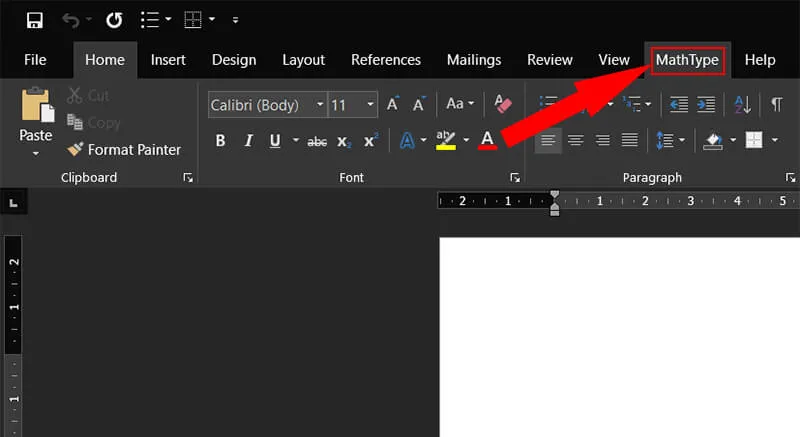Expand the font size dropdown showing 11
This screenshot has width=800, height=437.
coord(371,105)
